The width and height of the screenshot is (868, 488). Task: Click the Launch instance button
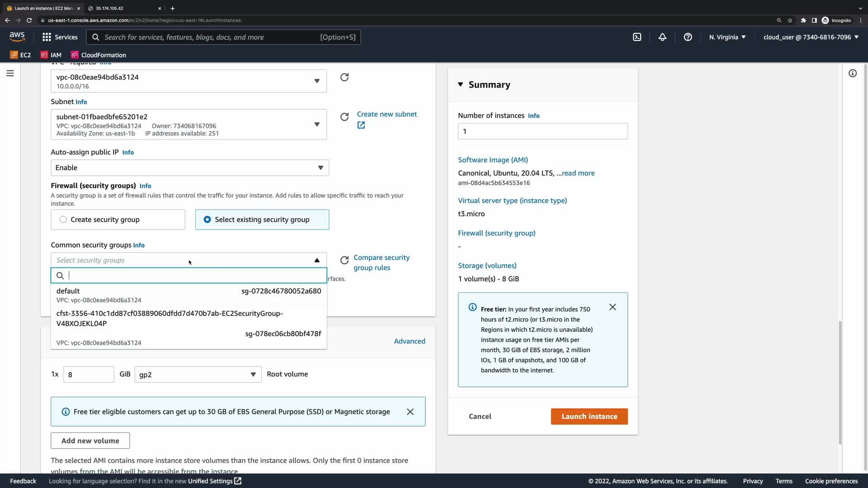pyautogui.click(x=589, y=417)
